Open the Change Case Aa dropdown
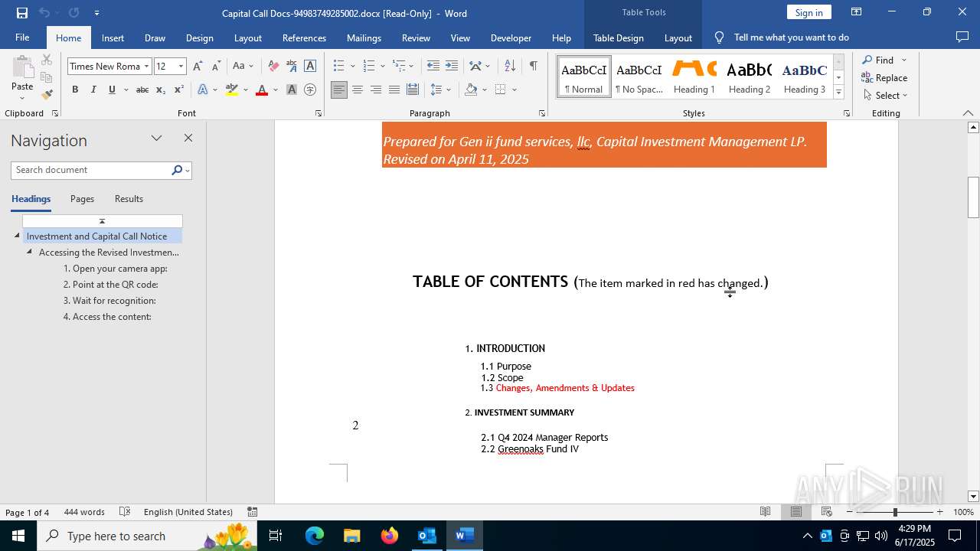 click(x=243, y=66)
